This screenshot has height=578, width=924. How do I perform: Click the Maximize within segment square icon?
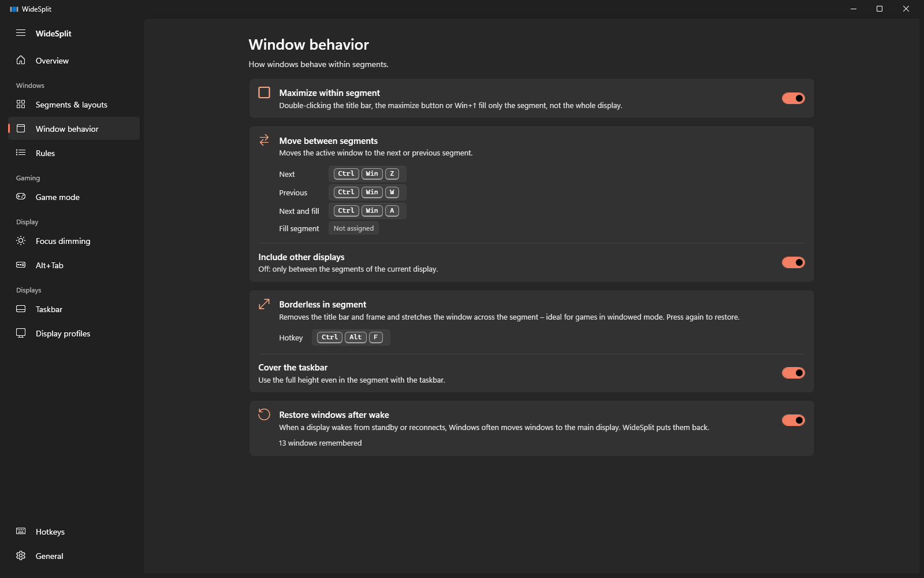(x=264, y=92)
